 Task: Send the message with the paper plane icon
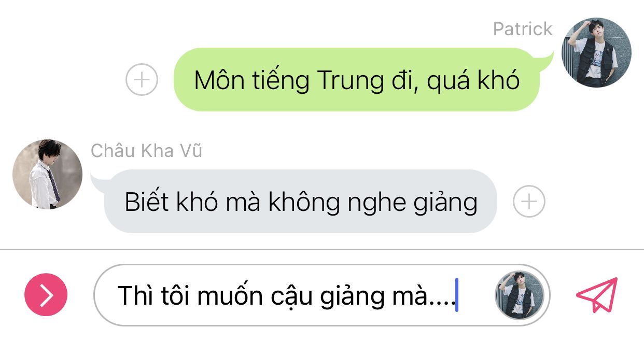coord(597,294)
